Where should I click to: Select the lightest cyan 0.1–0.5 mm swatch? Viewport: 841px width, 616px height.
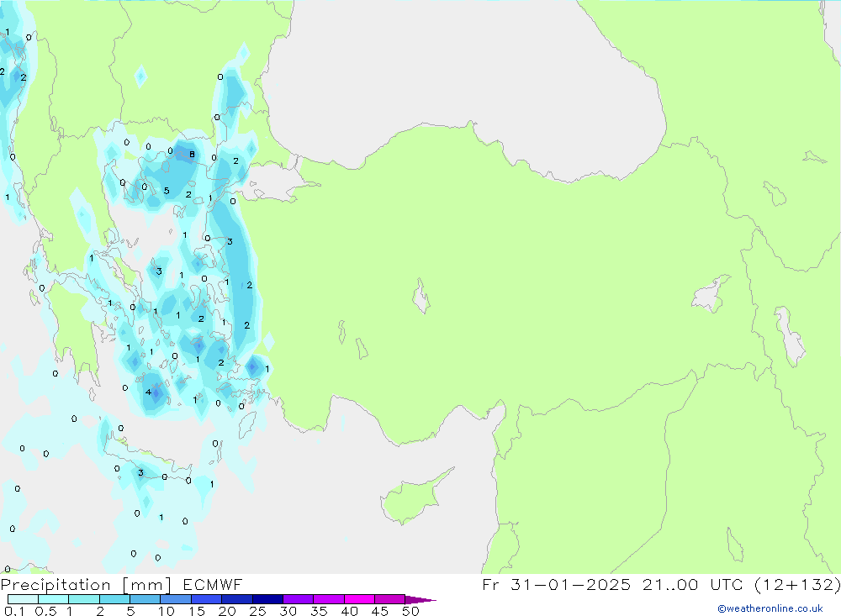coord(23,599)
